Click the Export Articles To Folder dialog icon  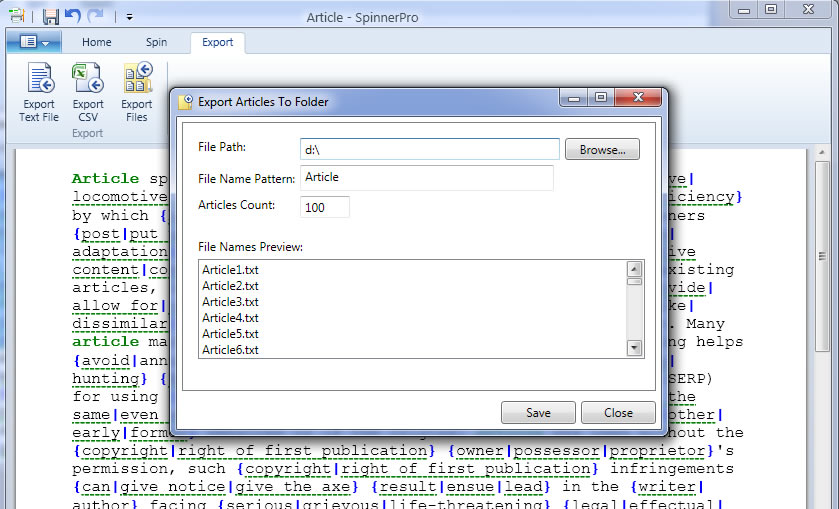tap(185, 101)
